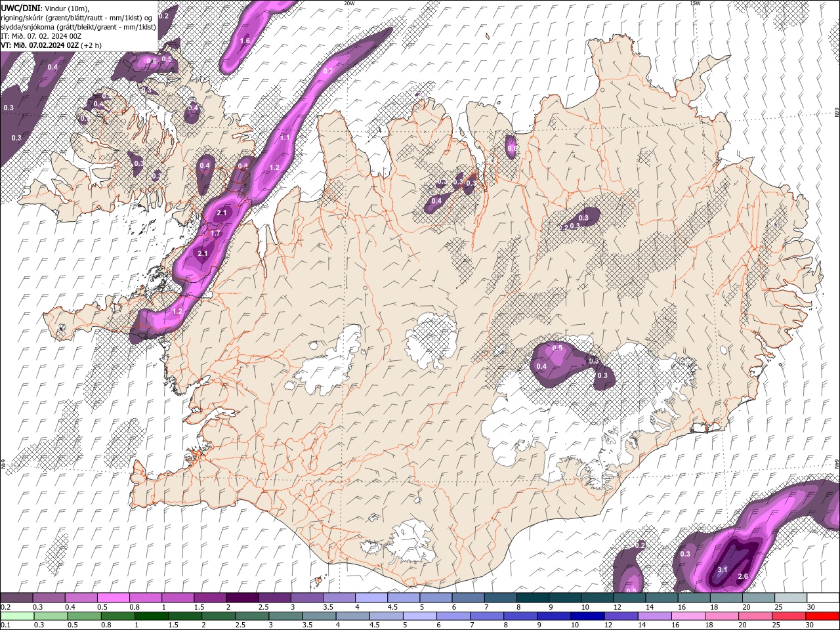Click the '1.1' value on the magenta band

(x=285, y=138)
